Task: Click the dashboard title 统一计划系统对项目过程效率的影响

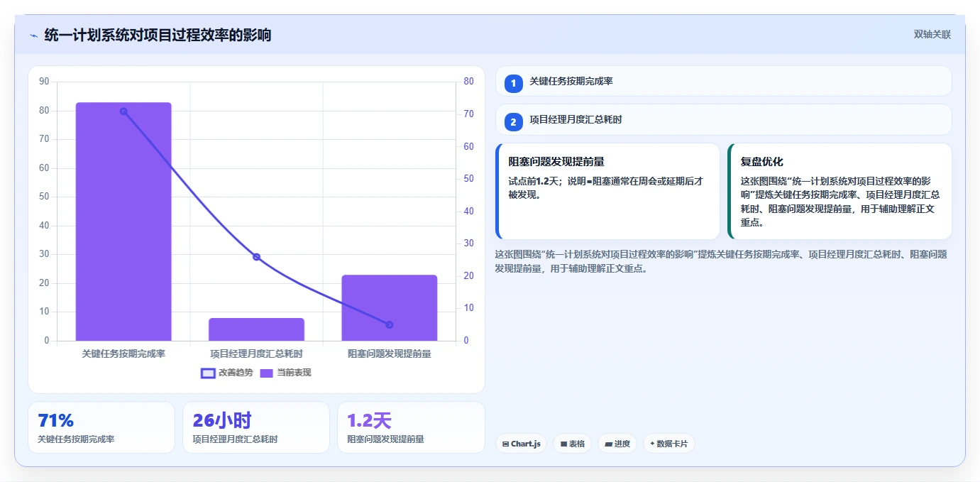Action: [158, 35]
